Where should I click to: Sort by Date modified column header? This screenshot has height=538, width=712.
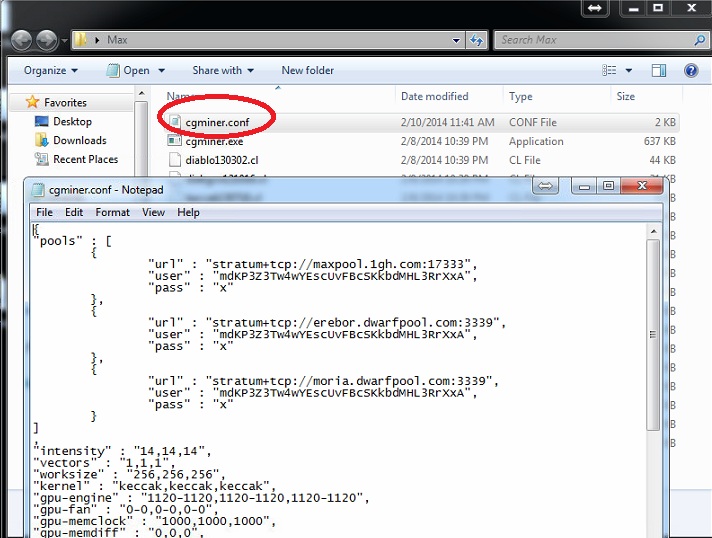click(435, 96)
